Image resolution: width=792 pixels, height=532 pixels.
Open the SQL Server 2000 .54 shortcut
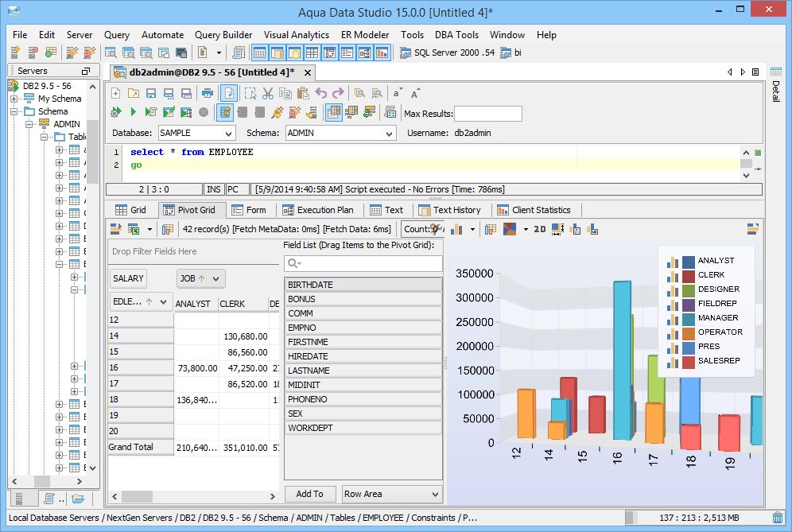pos(448,52)
